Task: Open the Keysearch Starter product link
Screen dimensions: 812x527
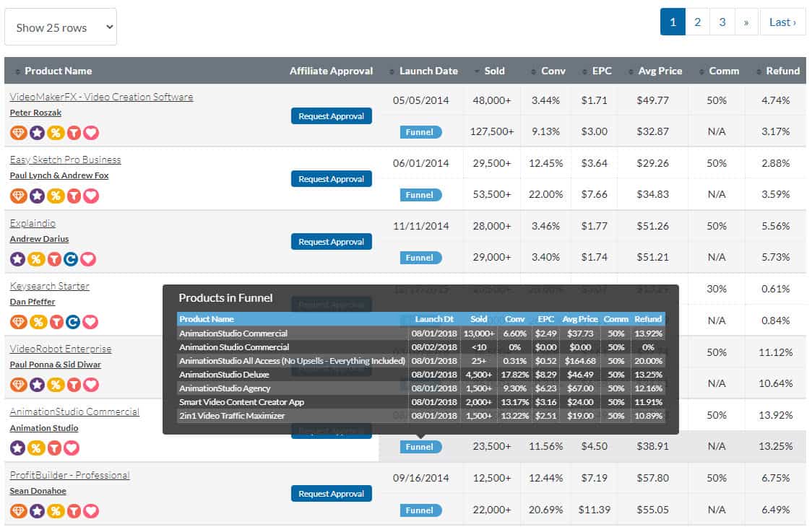Action: click(50, 286)
